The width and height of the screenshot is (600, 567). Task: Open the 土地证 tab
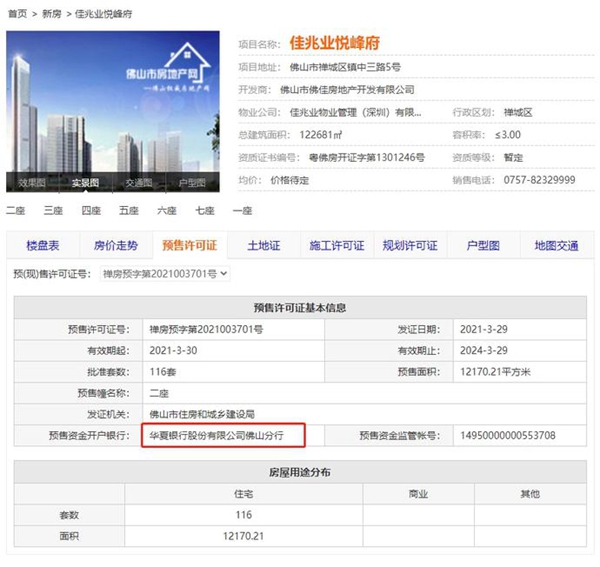(x=264, y=246)
